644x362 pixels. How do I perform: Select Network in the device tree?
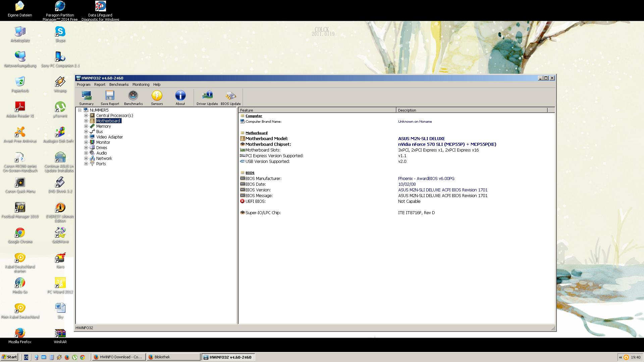coord(104,158)
